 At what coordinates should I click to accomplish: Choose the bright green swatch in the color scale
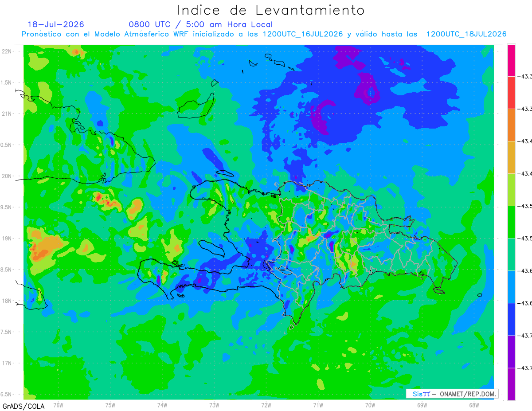511,222
